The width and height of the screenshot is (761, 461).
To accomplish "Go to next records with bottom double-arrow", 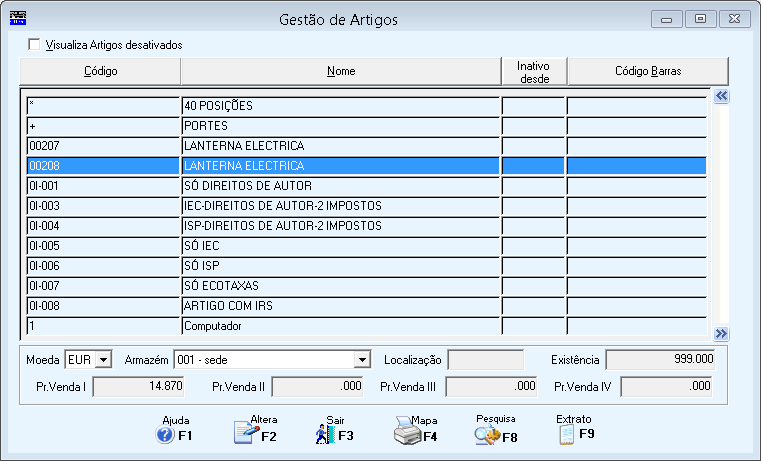I will pos(721,333).
